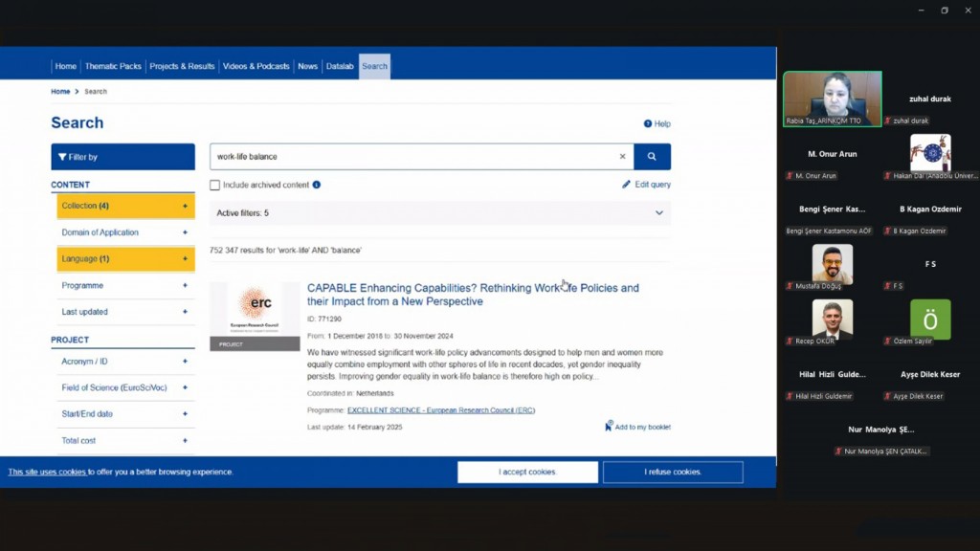
Task: Click the Edit query pencil icon
Action: tap(626, 185)
